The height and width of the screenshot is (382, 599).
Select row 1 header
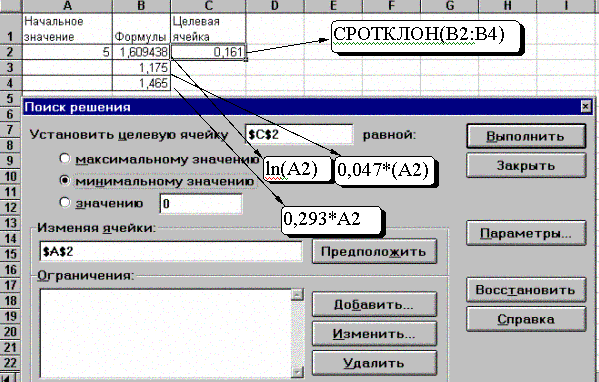pos(10,29)
